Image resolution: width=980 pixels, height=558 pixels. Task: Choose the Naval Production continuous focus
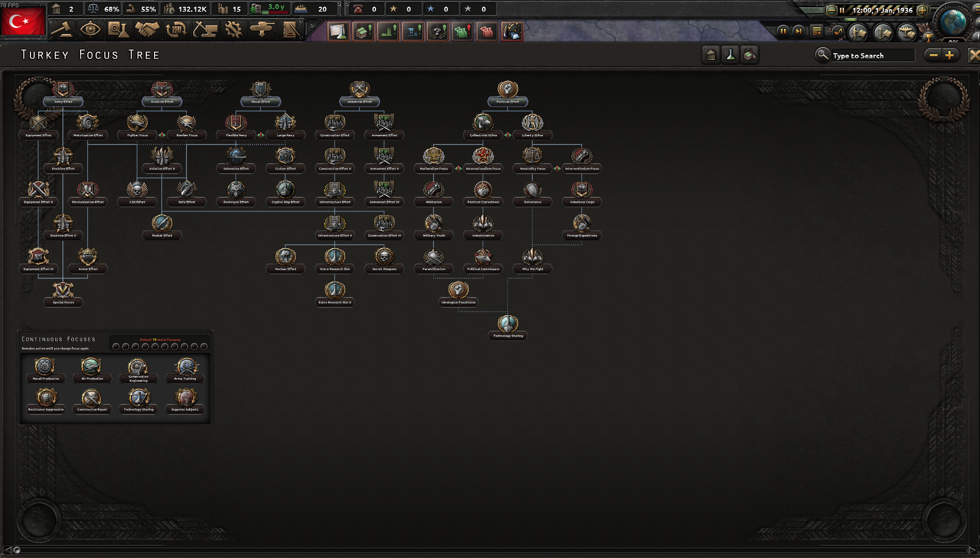click(45, 370)
